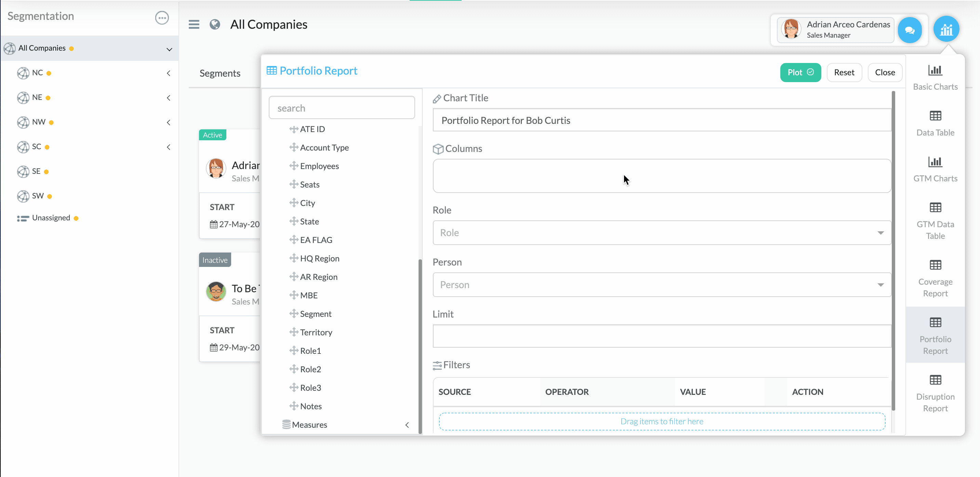Switch to the Segments tab
The width and height of the screenshot is (980, 477).
click(x=220, y=73)
